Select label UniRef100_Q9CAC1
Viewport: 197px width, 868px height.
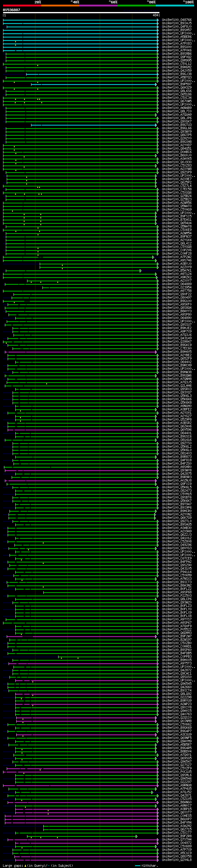[x=177, y=674]
